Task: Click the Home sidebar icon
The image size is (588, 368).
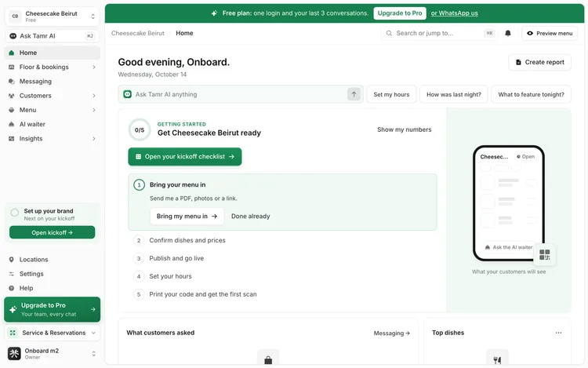Action: (12, 53)
